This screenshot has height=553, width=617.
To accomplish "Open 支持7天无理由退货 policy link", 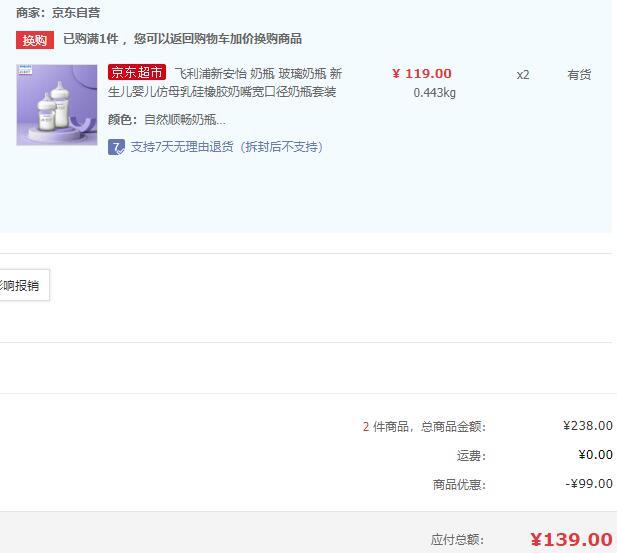I will point(227,147).
